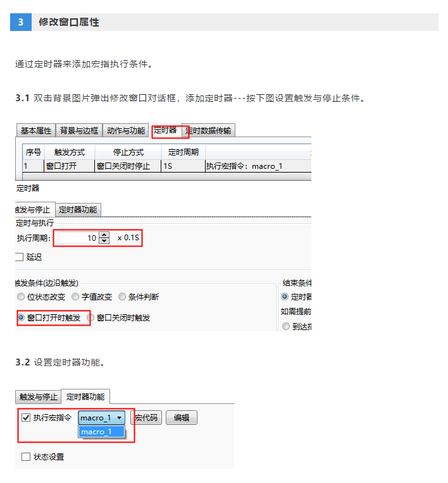The image size is (448, 483).
Task: Toggle the 执行宏指令 checkbox
Action: click(x=26, y=418)
